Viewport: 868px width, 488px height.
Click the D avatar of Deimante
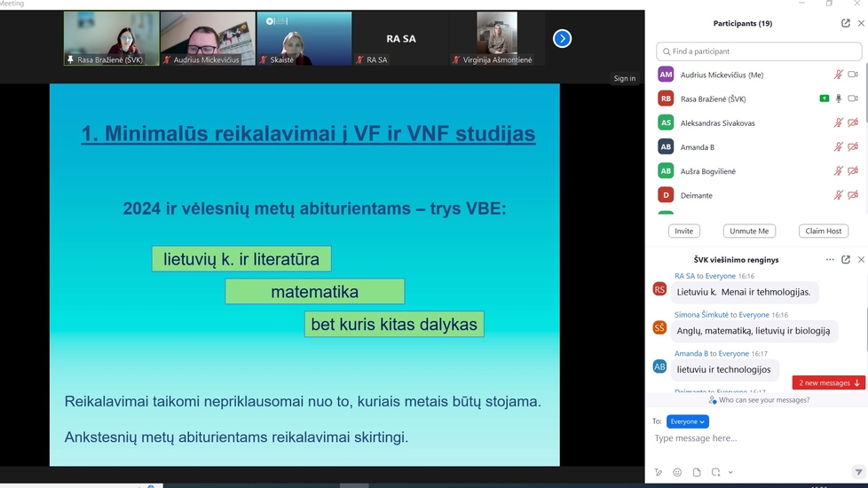coord(666,195)
